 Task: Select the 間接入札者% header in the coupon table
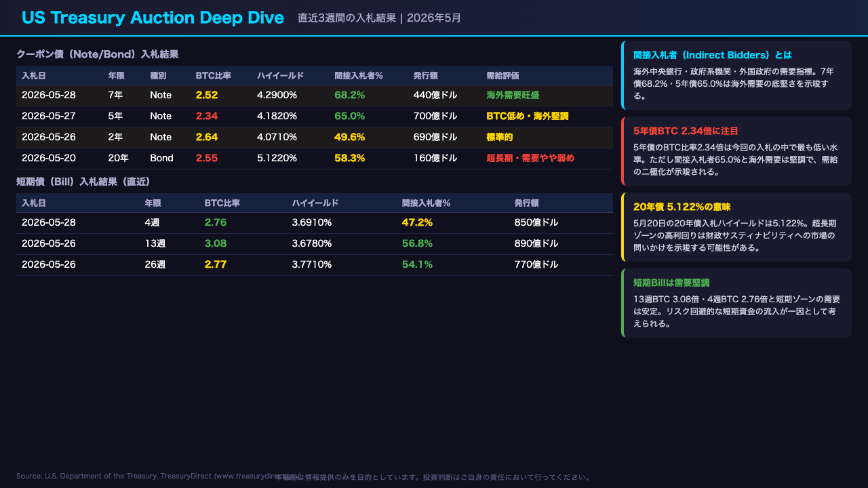(x=359, y=75)
